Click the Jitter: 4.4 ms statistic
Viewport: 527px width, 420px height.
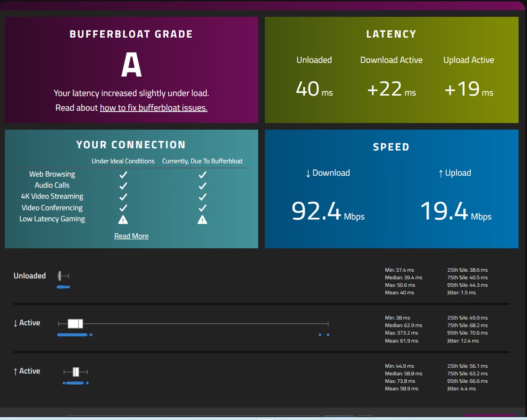pyautogui.click(x=461, y=389)
